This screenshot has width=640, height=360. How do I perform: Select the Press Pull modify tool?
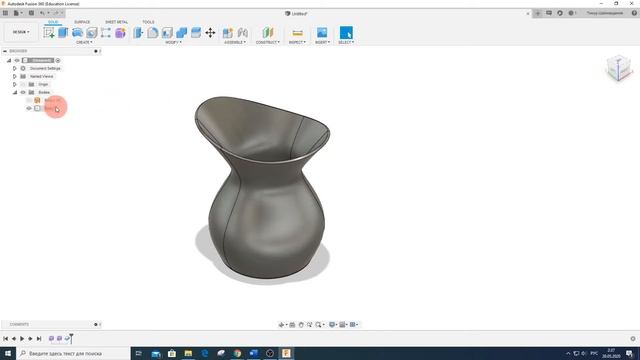coord(138,33)
